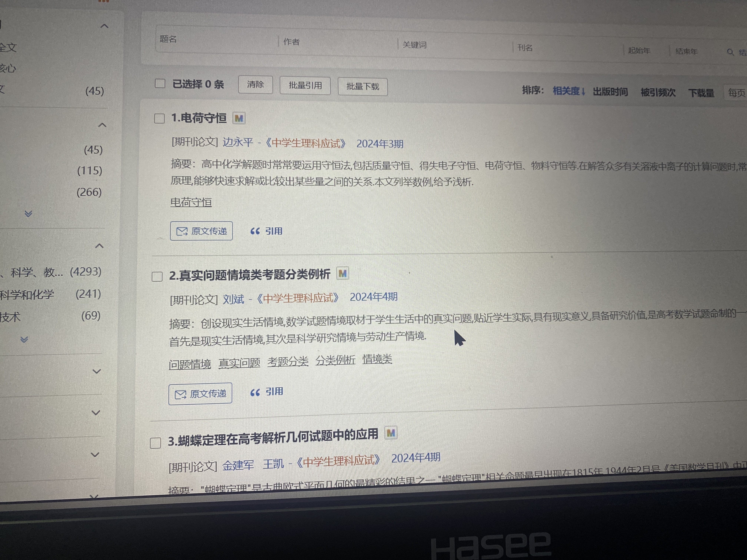The width and height of the screenshot is (747, 560).
Task: Sort results by 被引频次
Action: (x=658, y=92)
